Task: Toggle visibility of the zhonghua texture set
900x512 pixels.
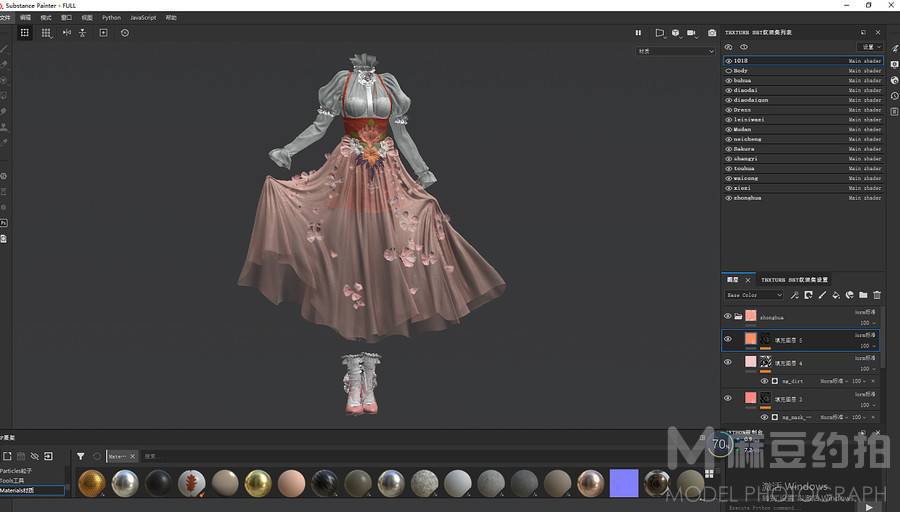Action: pyautogui.click(x=728, y=198)
